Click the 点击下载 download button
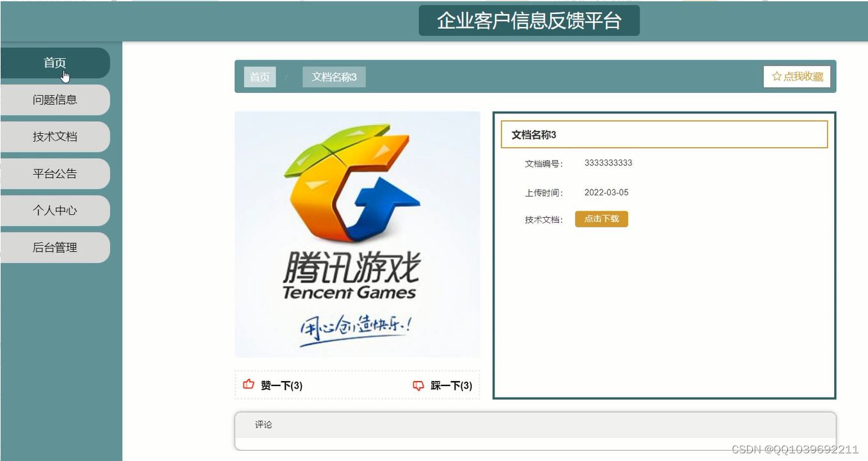 pyautogui.click(x=601, y=219)
